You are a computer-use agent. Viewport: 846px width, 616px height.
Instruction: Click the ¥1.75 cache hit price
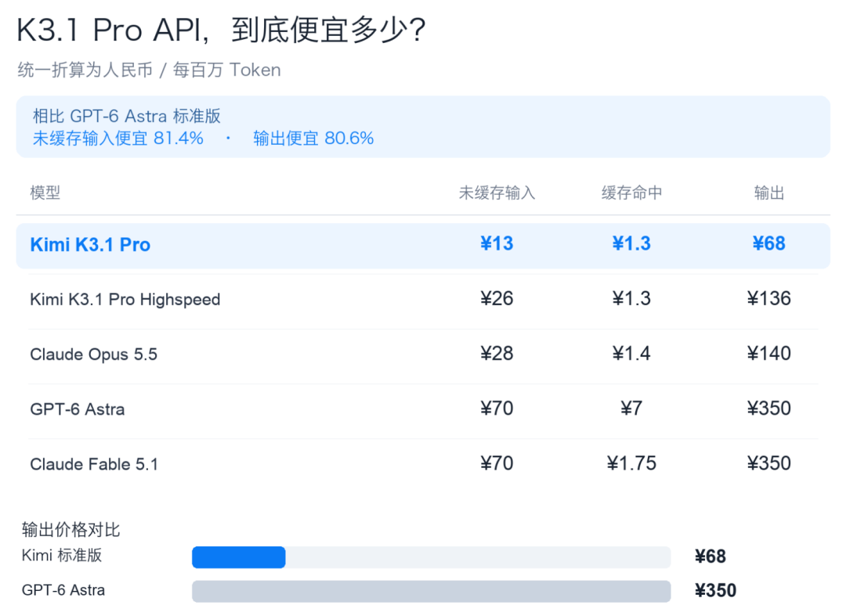click(x=632, y=463)
